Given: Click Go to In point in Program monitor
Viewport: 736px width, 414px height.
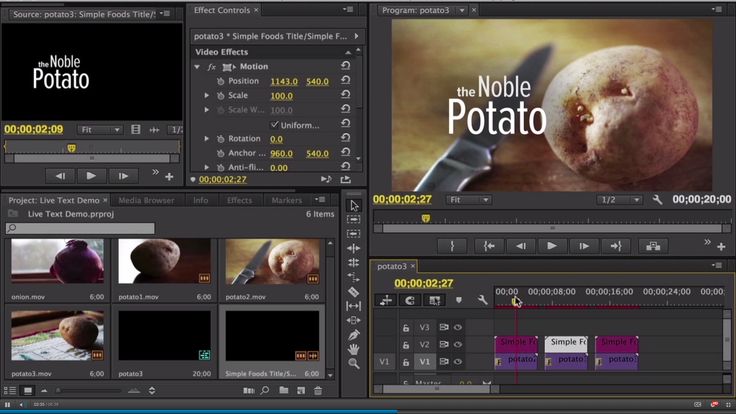Looking at the screenshot, I should 489,246.
